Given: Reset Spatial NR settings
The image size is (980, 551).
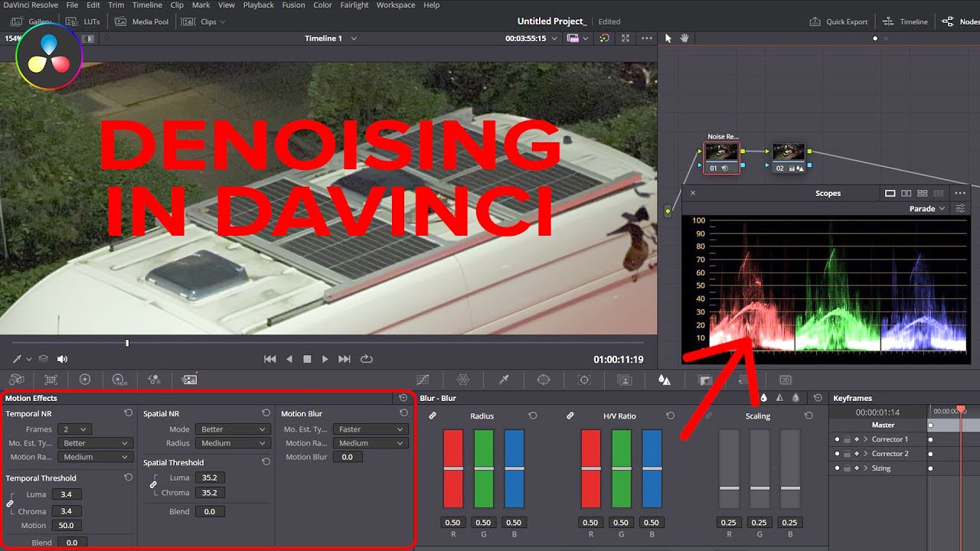Looking at the screenshot, I should click(x=266, y=413).
